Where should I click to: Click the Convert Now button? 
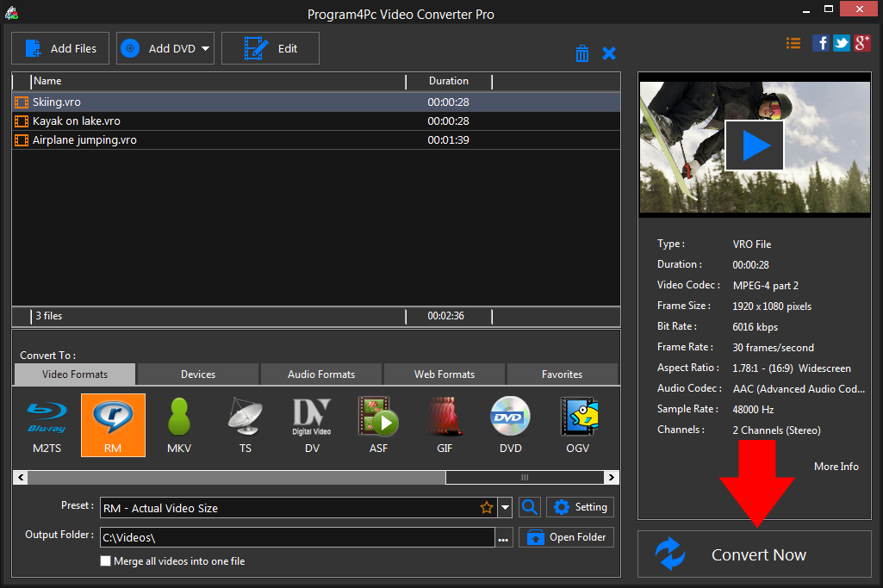pos(755,554)
